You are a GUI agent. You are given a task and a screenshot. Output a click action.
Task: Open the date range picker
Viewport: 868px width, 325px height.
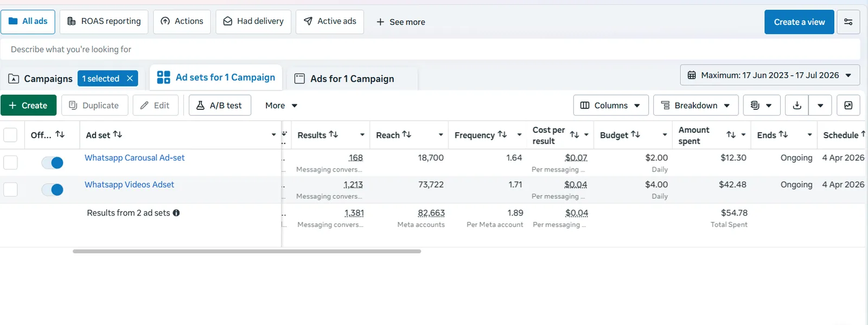(770, 75)
